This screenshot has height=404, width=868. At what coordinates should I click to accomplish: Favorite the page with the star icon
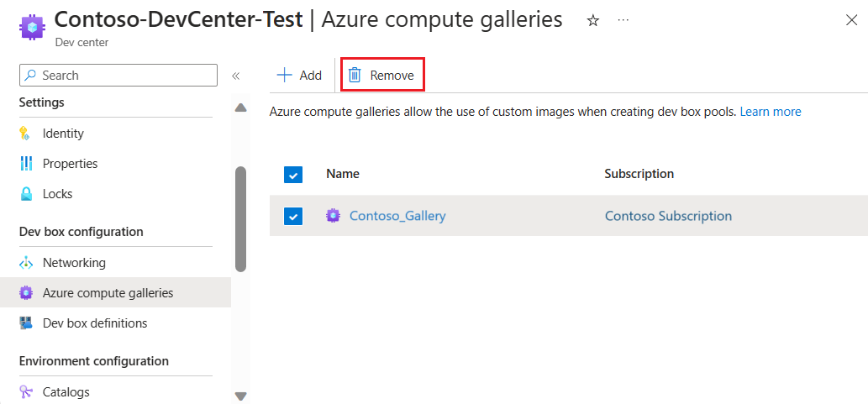click(x=592, y=21)
